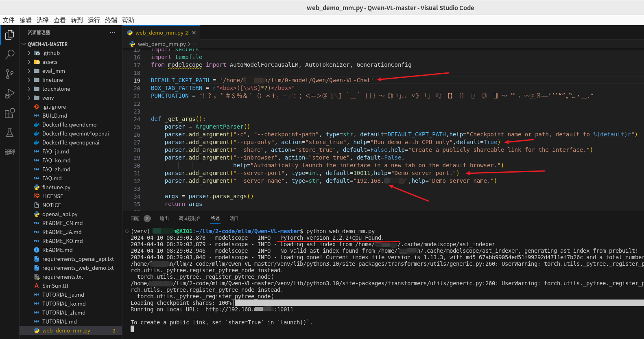Screen dimensions: 644x339
Task: Expand the venv folder
Action: point(29,98)
